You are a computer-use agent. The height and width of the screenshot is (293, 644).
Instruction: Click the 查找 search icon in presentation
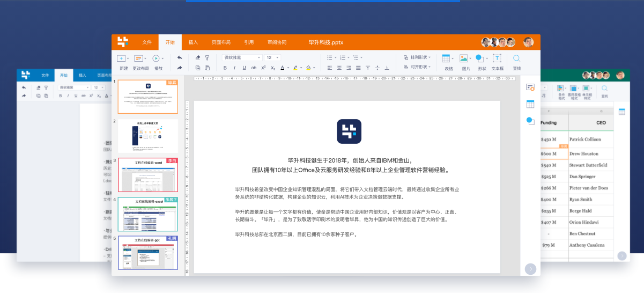coord(517,58)
